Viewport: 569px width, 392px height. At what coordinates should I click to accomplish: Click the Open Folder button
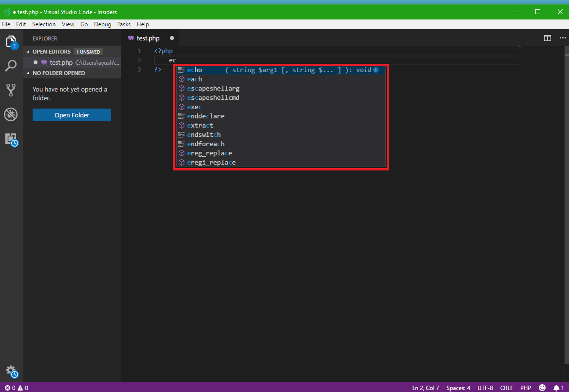coord(72,115)
